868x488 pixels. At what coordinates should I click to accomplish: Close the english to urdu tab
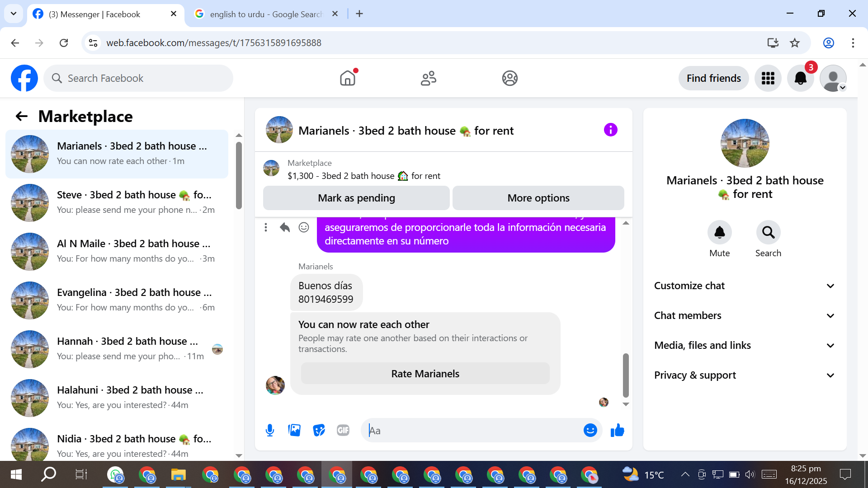[x=335, y=14]
